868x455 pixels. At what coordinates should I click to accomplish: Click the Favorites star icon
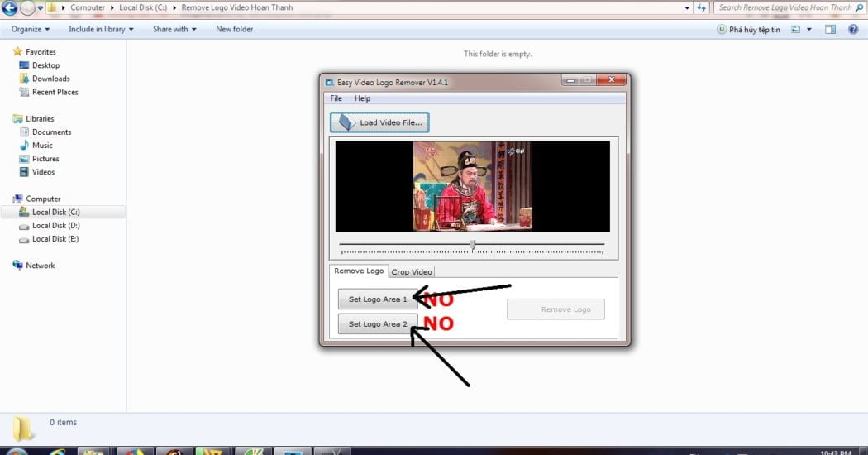(17, 51)
